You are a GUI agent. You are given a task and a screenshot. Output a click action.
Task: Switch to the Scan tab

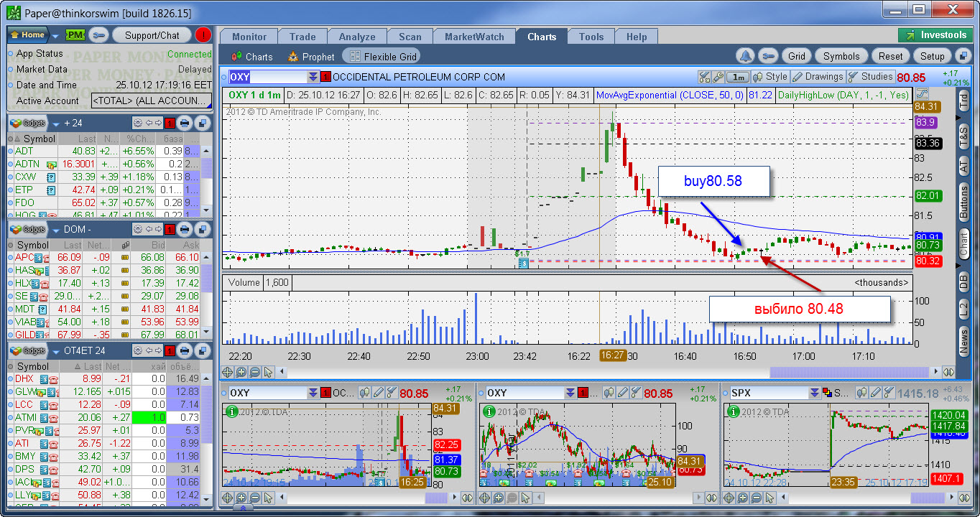[x=410, y=37]
